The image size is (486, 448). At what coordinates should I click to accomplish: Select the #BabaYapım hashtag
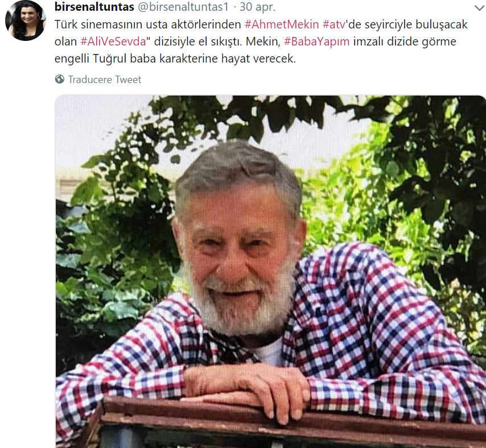point(316,42)
